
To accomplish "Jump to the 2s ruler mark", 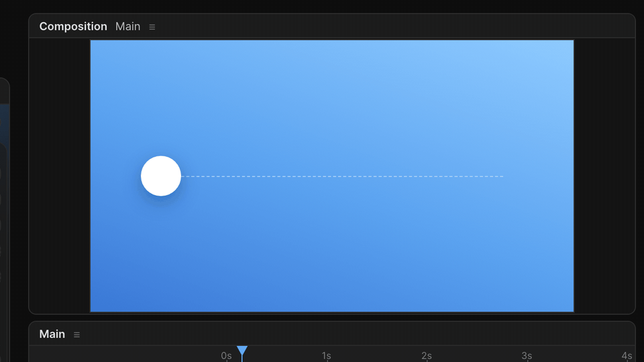I will [x=427, y=356].
